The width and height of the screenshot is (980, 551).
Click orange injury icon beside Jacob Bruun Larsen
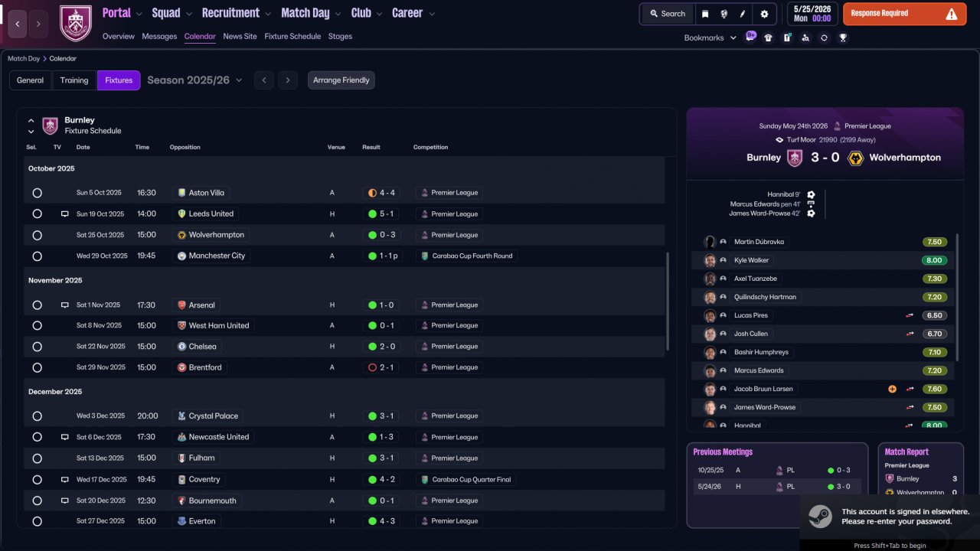point(892,389)
